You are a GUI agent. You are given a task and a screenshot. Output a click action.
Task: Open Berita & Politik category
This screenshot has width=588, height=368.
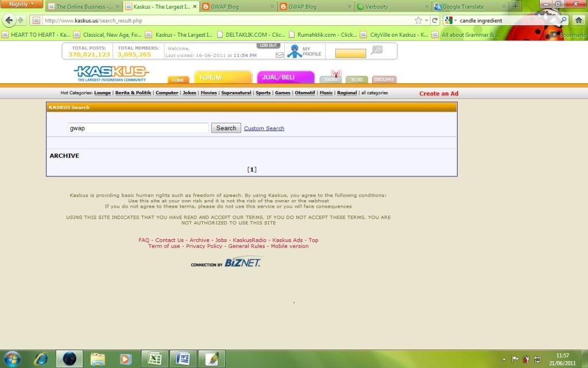[133, 93]
